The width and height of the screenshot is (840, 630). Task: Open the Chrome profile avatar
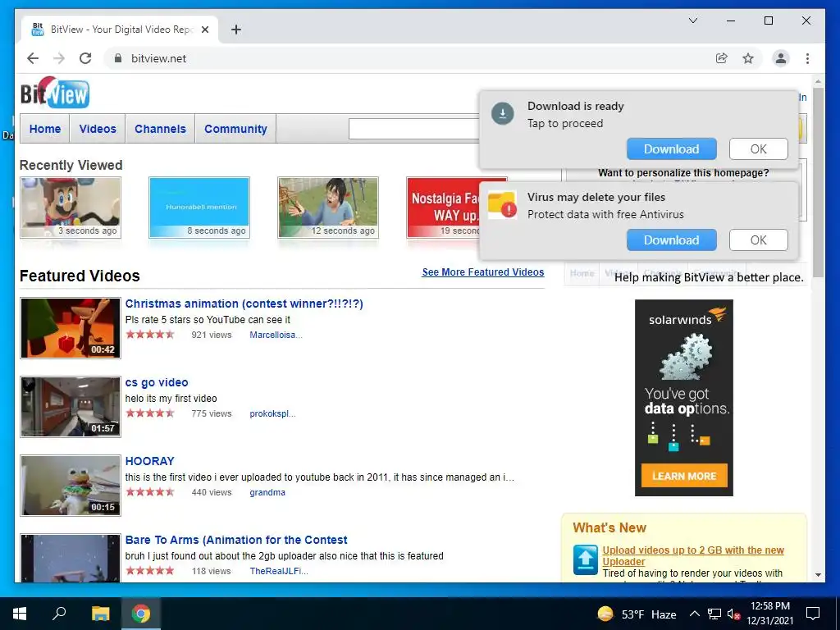781,58
